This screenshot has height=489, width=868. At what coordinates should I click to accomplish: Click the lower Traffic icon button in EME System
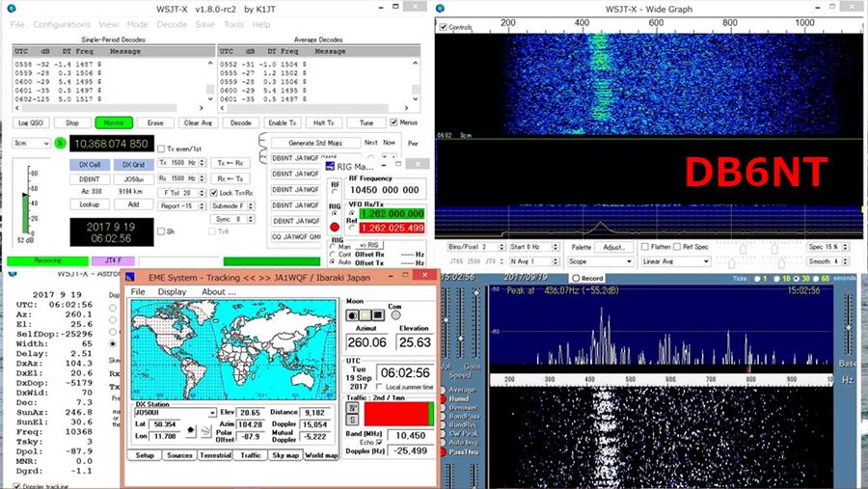tap(352, 421)
